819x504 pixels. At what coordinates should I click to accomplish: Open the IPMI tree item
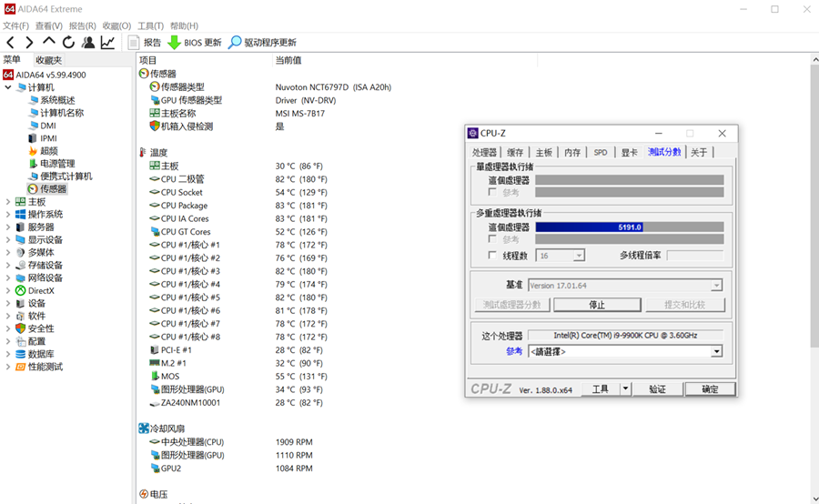(48, 138)
